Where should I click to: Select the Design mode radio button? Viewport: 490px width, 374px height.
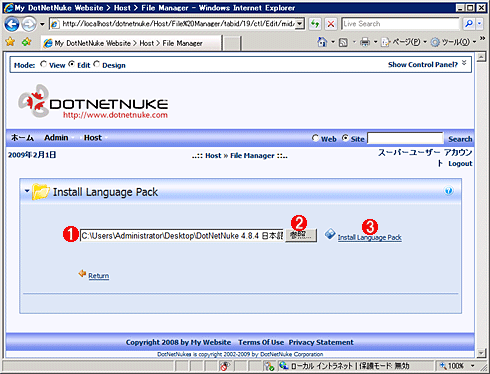97,64
